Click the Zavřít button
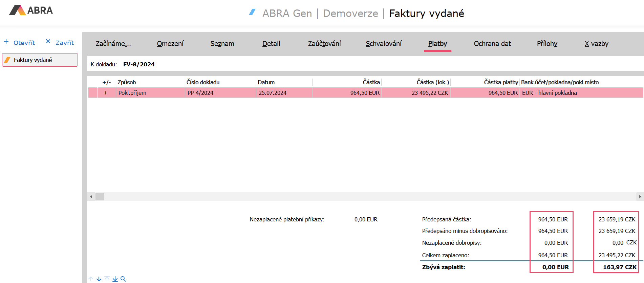This screenshot has width=644, height=283. pos(65,43)
